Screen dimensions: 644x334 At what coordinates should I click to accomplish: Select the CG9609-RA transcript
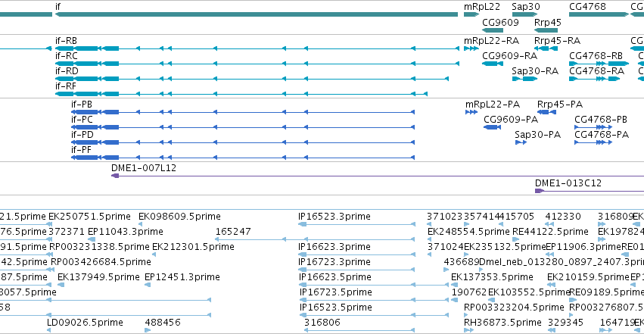(493, 64)
